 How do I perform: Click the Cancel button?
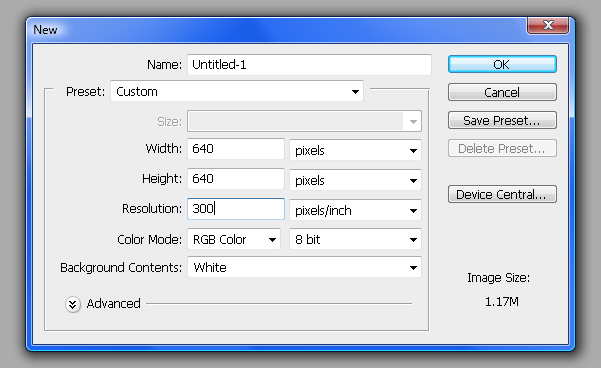(502, 92)
